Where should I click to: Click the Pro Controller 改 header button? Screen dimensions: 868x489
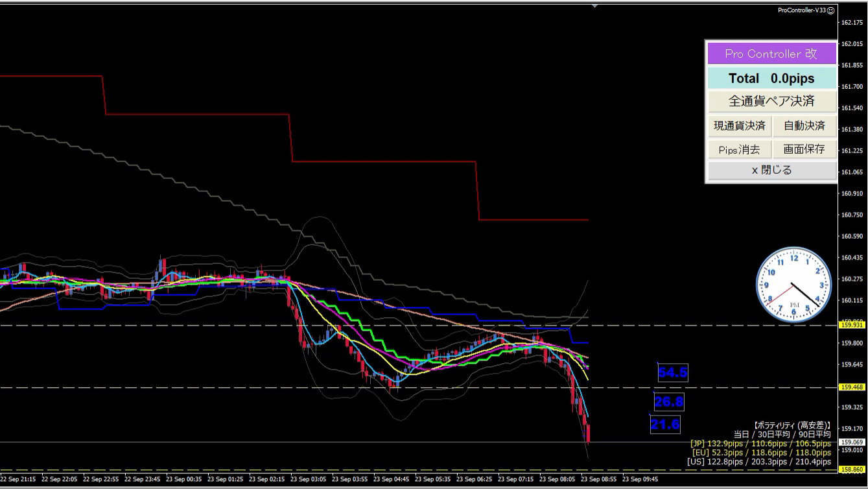pyautogui.click(x=771, y=54)
